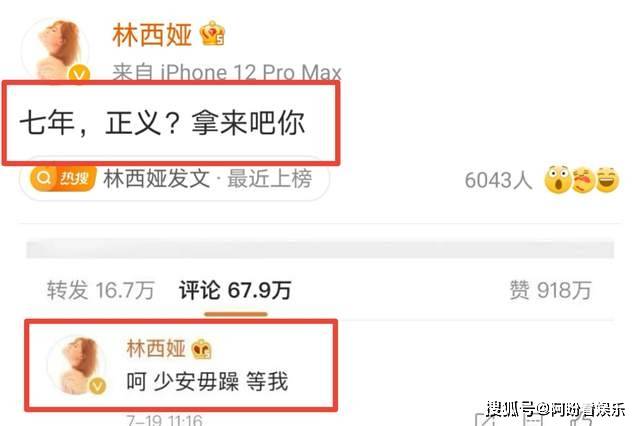Tap the verified V badge on top avatar
This screenshot has height=426, width=640.
tap(79, 74)
